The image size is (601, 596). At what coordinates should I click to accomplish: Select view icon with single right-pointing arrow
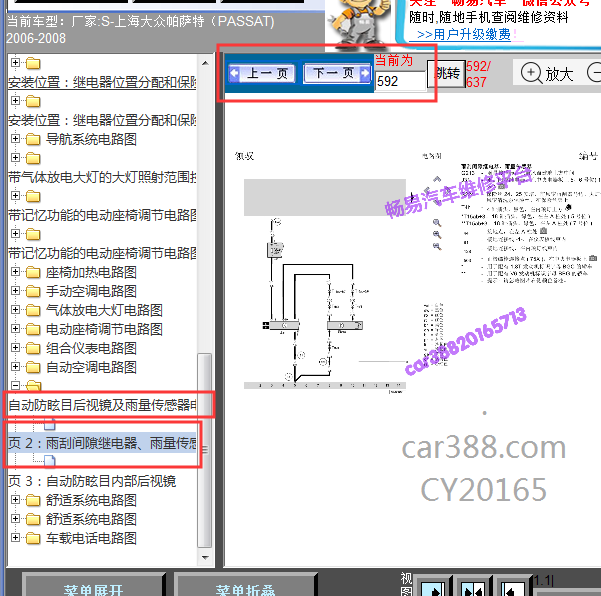click(433, 587)
